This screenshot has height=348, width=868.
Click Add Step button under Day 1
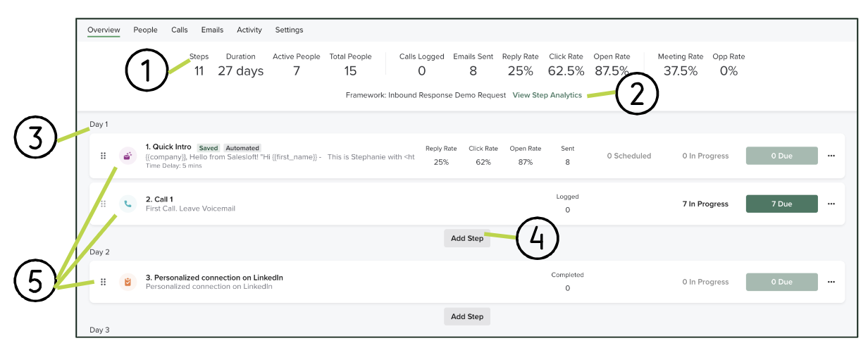pos(466,238)
